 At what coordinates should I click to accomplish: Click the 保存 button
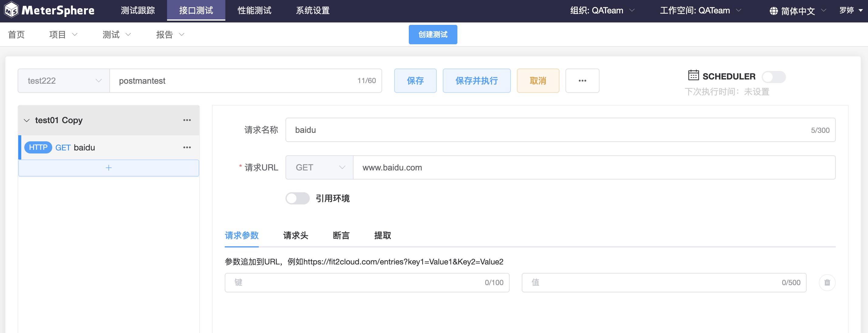click(x=415, y=81)
